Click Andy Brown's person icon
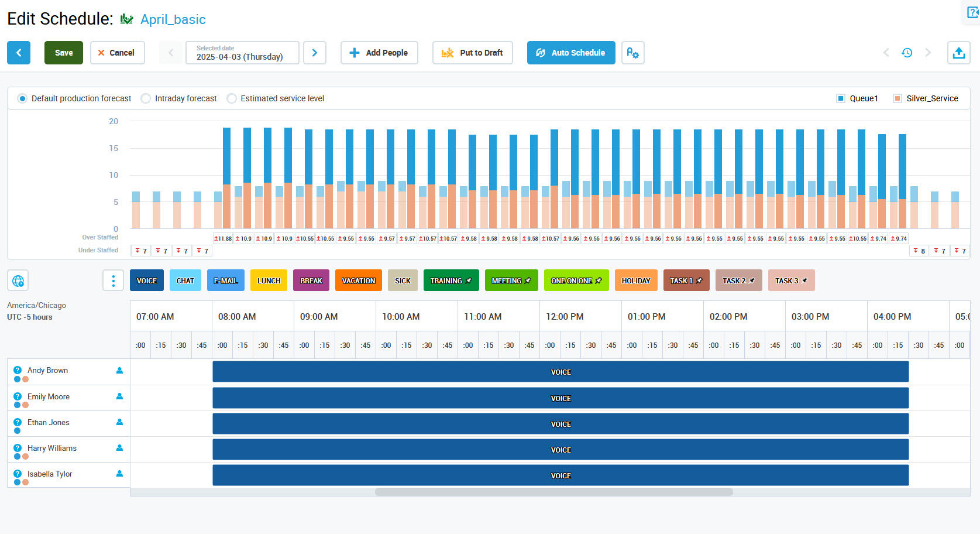 119,371
